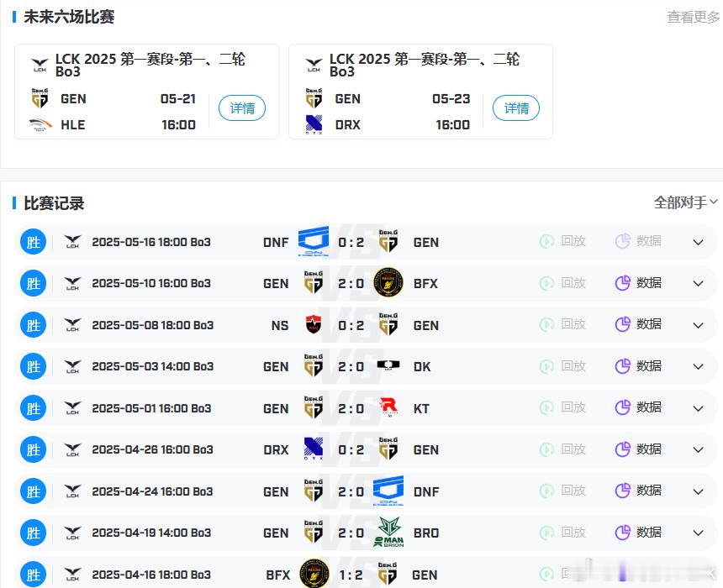Click GEN logo in the 05-21 card

(40, 98)
